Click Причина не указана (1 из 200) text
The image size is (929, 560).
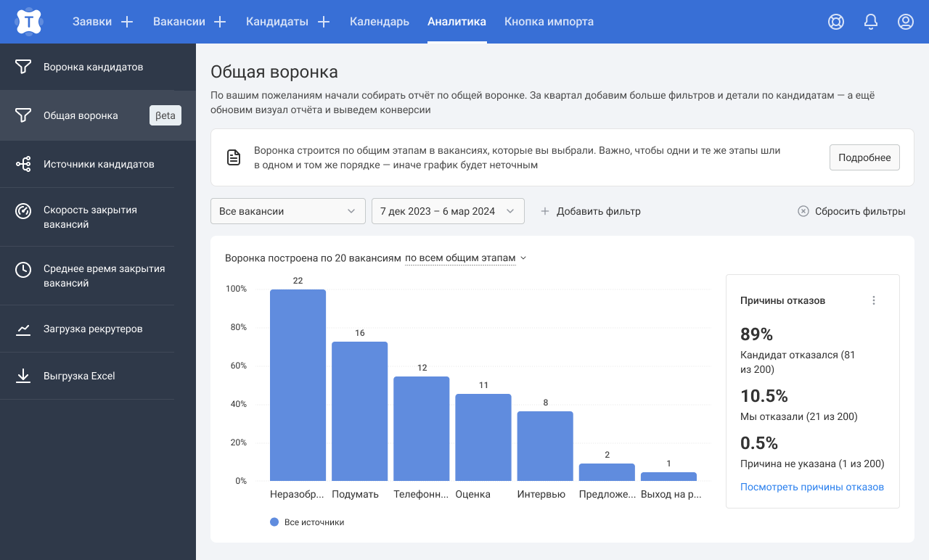coord(812,464)
